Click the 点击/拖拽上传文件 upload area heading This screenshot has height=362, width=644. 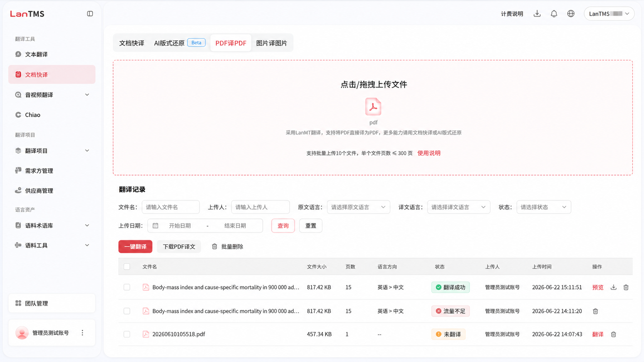point(374,85)
